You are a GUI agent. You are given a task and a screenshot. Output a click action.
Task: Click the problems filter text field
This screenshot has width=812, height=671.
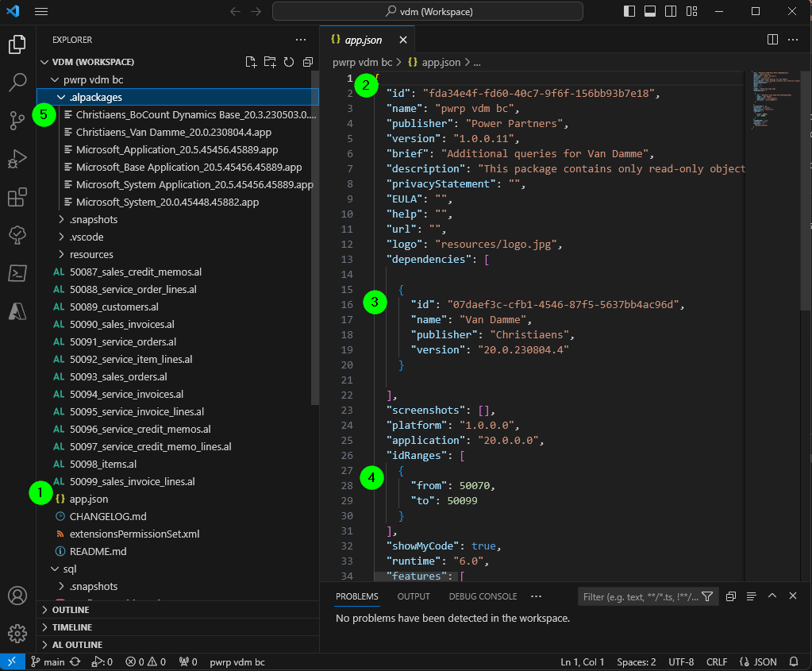coord(641,597)
